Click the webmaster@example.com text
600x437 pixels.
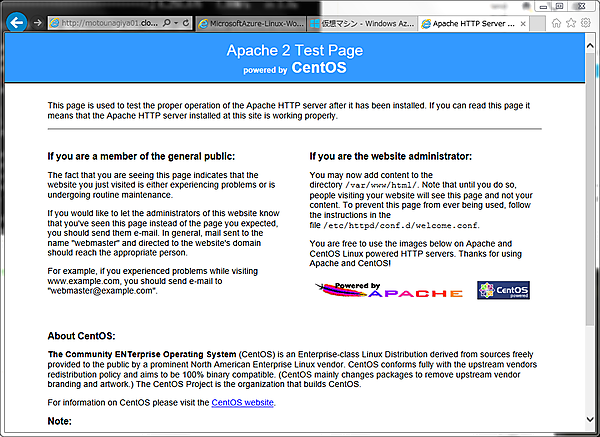(101, 291)
